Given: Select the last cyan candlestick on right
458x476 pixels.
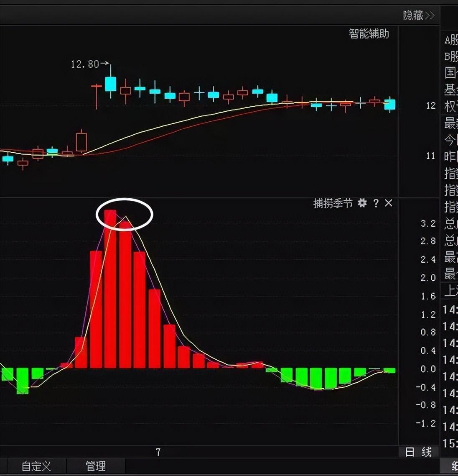Looking at the screenshot, I should pyautogui.click(x=390, y=104).
